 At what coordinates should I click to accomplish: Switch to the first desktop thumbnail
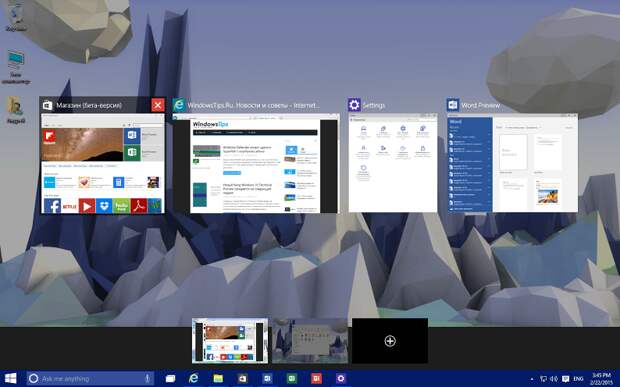(230, 341)
